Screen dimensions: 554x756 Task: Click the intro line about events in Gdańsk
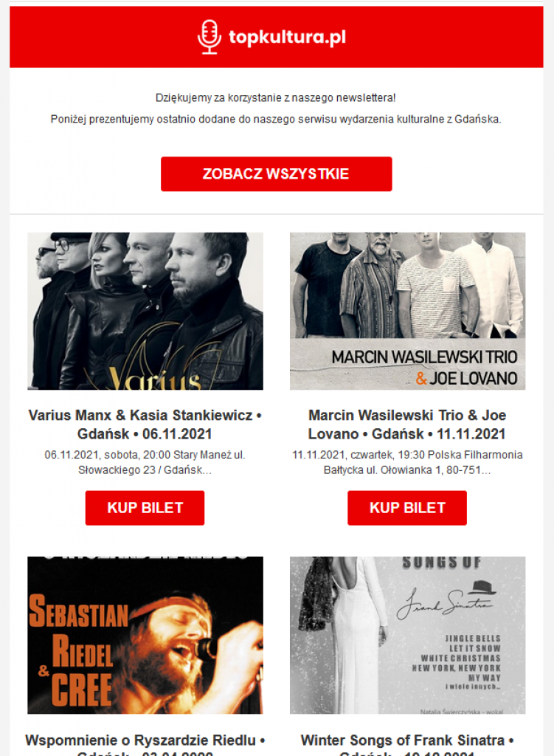pos(276,119)
